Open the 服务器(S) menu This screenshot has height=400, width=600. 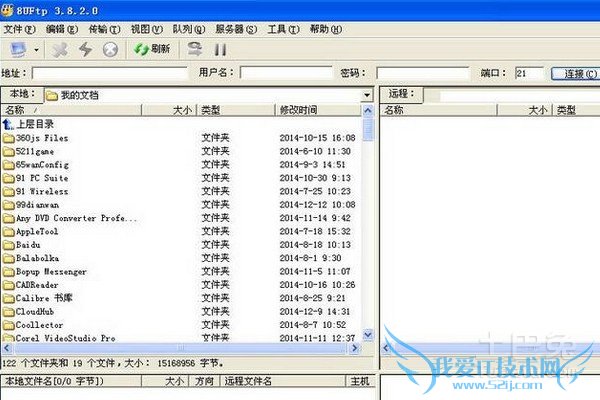tap(236, 29)
